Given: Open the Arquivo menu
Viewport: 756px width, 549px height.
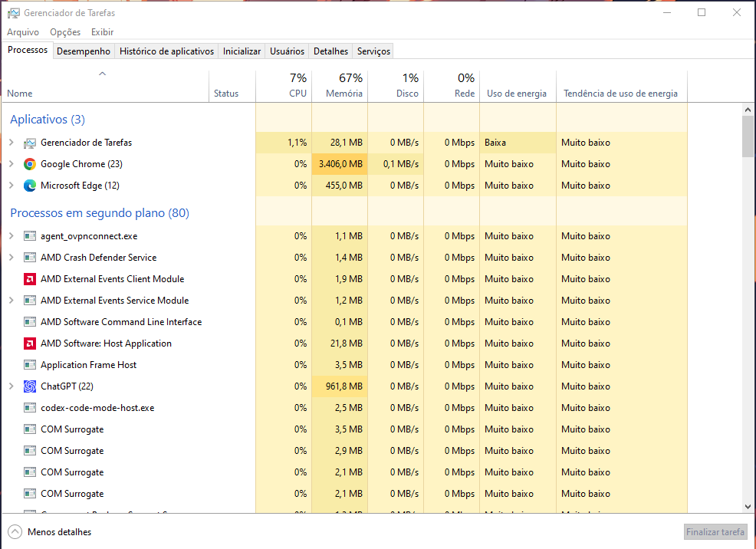Looking at the screenshot, I should [23, 32].
